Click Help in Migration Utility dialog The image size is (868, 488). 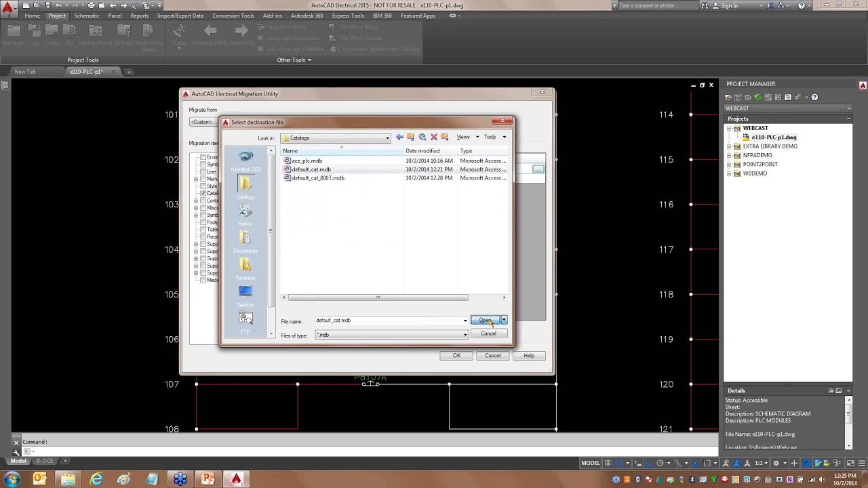(529, 356)
